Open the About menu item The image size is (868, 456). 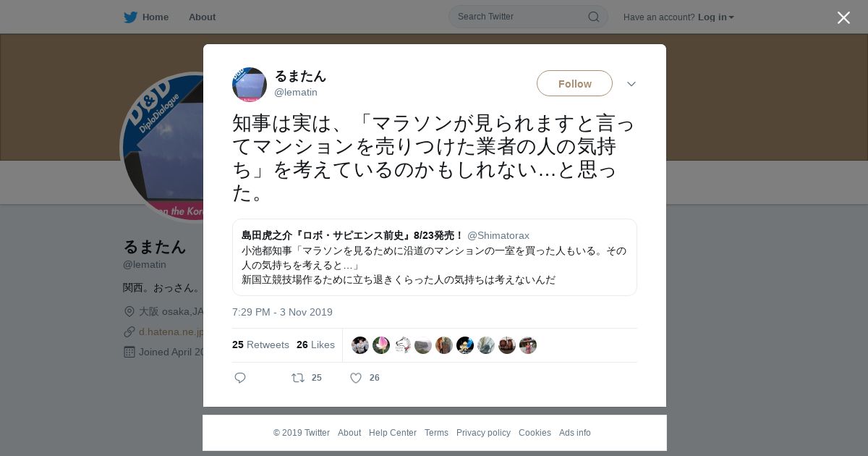202,17
